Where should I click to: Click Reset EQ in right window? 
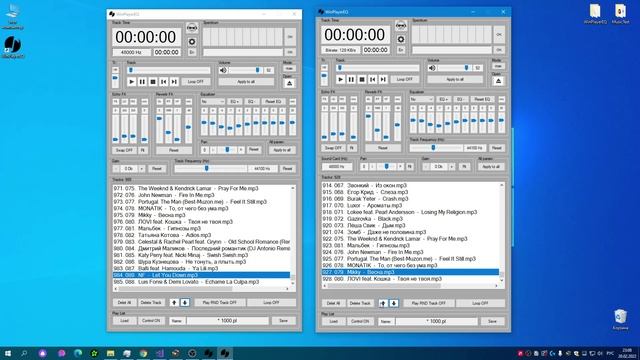tap(482, 99)
